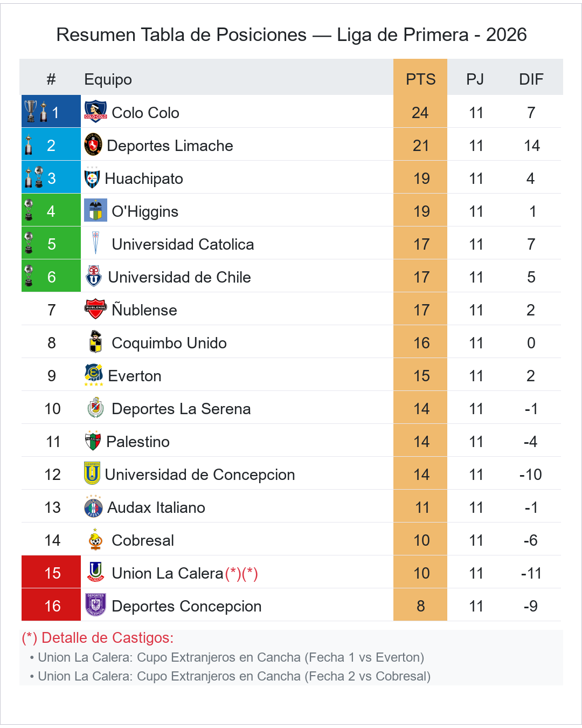Click the Equipo column header
This screenshot has width=582, height=728.
click(x=108, y=79)
